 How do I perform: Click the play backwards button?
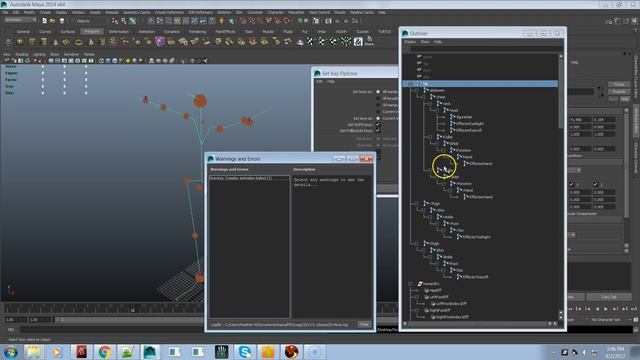pos(597,309)
